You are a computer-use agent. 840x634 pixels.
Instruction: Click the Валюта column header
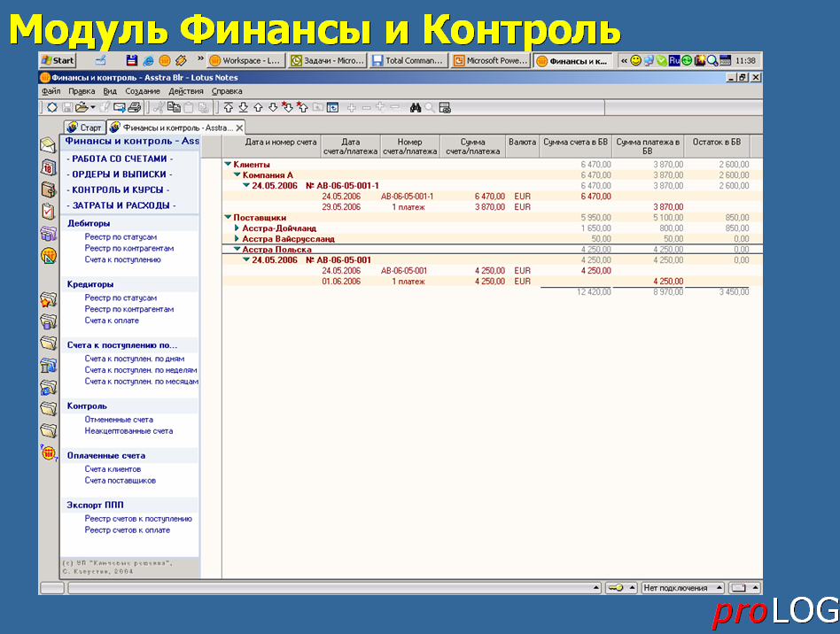[522, 146]
